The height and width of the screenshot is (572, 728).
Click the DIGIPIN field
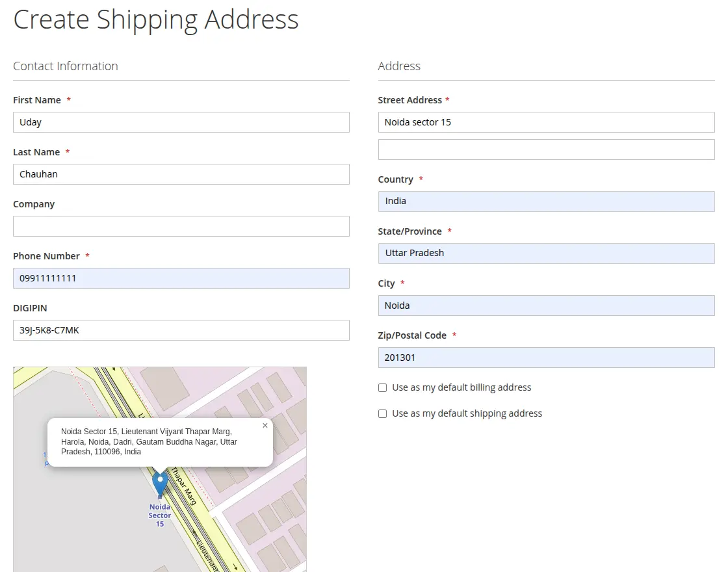[181, 330]
